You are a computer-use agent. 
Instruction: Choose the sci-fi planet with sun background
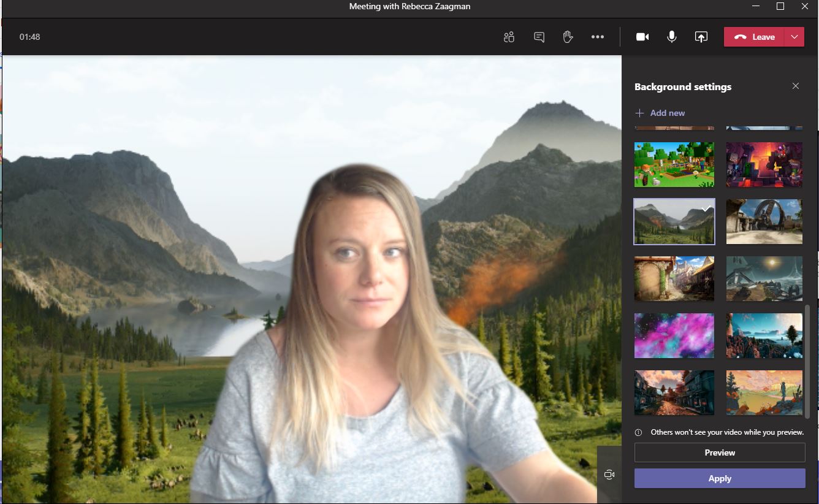[x=764, y=278]
